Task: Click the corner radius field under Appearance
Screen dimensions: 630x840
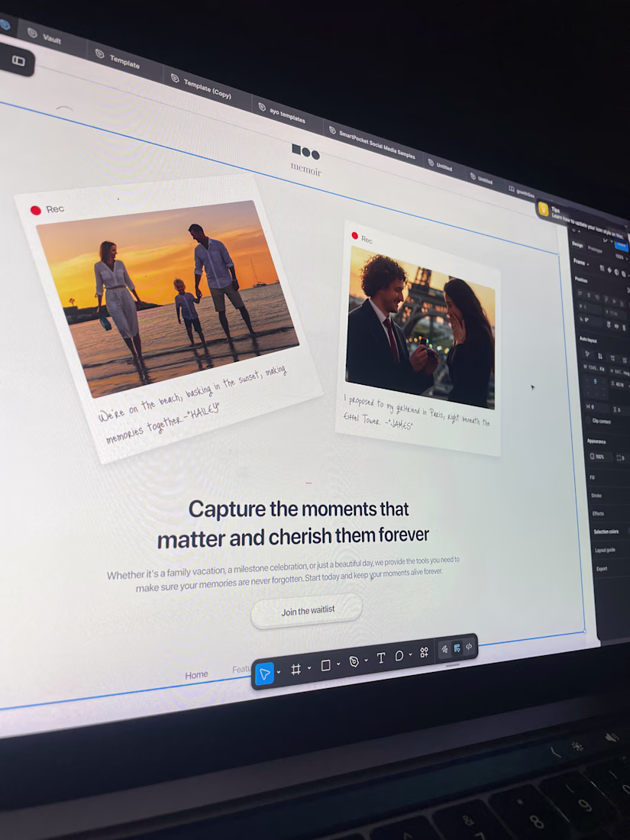Action: [x=621, y=458]
